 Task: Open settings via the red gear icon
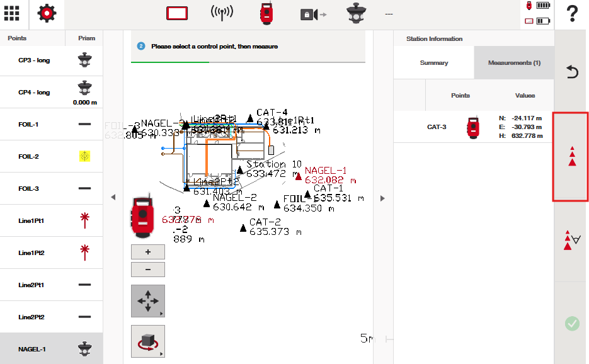(47, 14)
